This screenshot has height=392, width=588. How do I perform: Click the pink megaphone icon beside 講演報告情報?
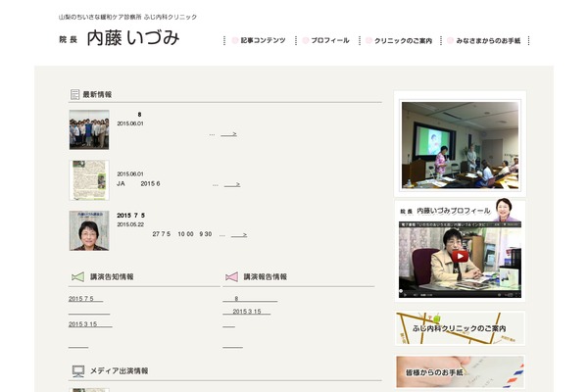(231, 276)
